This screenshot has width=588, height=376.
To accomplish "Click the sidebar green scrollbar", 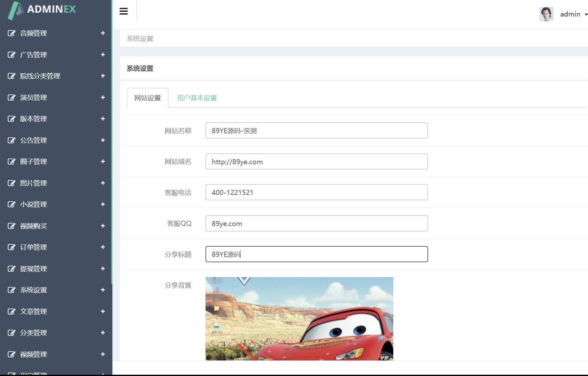I will pos(112,142).
